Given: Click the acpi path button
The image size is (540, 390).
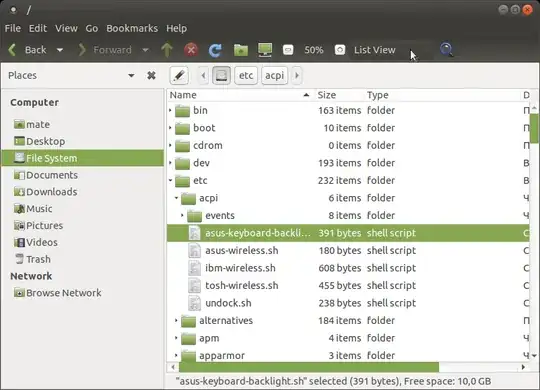Looking at the screenshot, I should (274, 75).
